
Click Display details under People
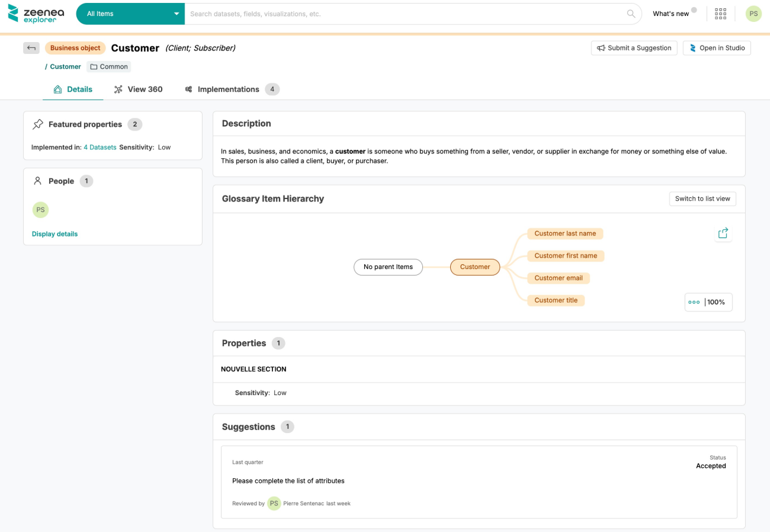pyautogui.click(x=54, y=234)
